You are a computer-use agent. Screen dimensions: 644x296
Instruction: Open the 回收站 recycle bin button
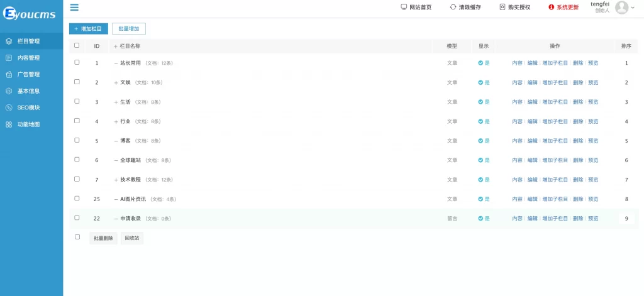[132, 238]
